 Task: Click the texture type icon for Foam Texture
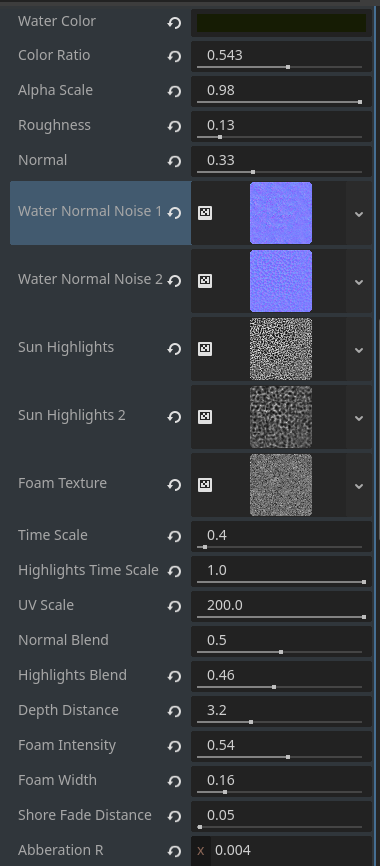pos(205,485)
